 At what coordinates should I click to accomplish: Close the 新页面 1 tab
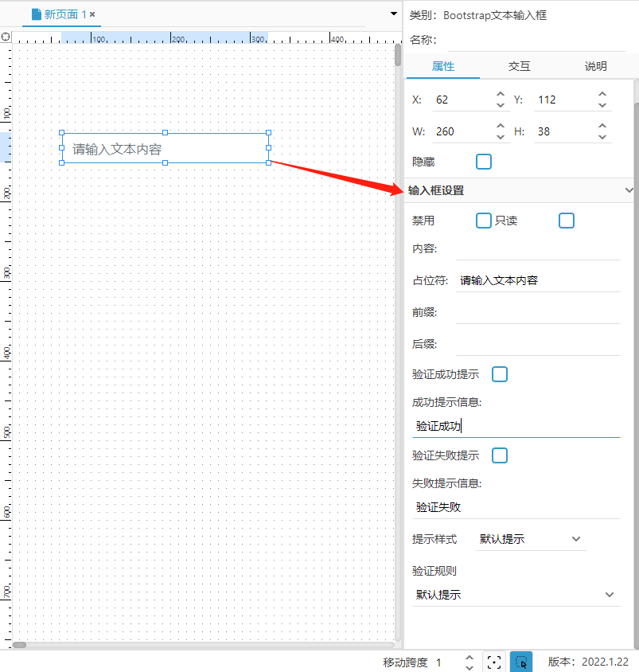point(92,14)
